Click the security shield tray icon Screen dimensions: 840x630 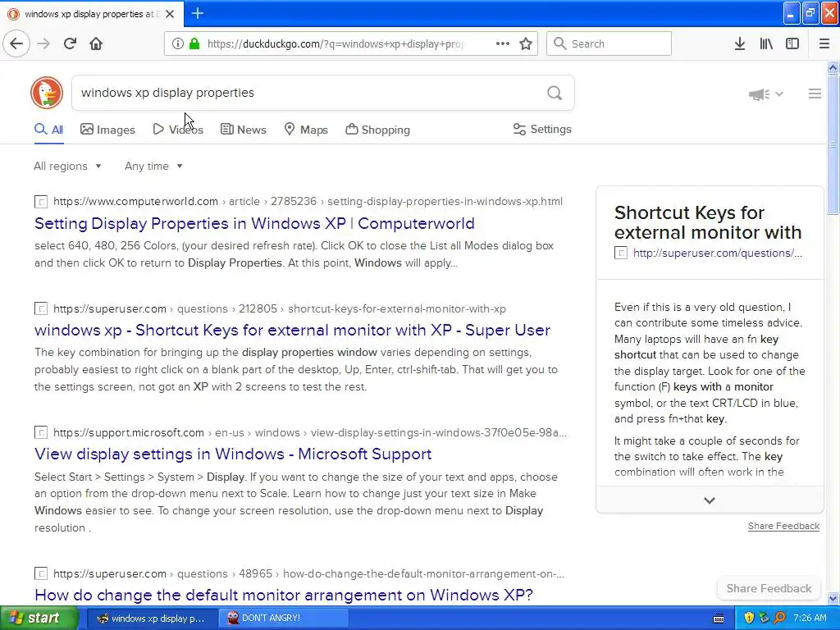749,618
